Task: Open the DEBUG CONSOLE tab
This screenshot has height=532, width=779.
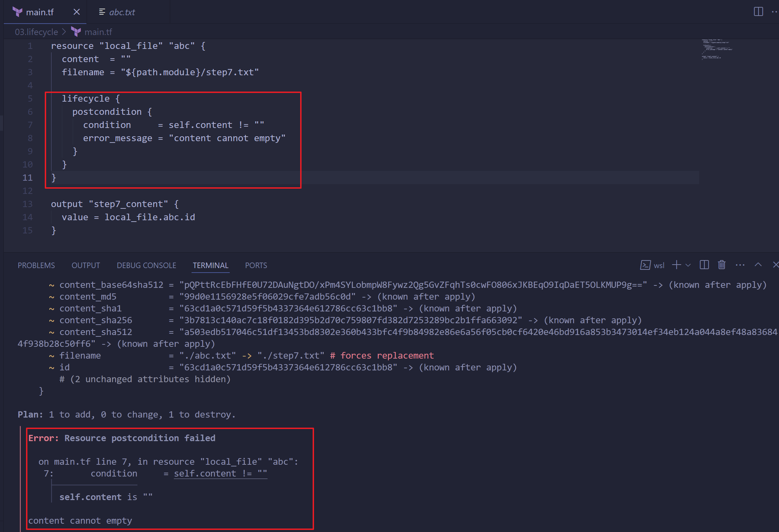Action: coord(146,265)
